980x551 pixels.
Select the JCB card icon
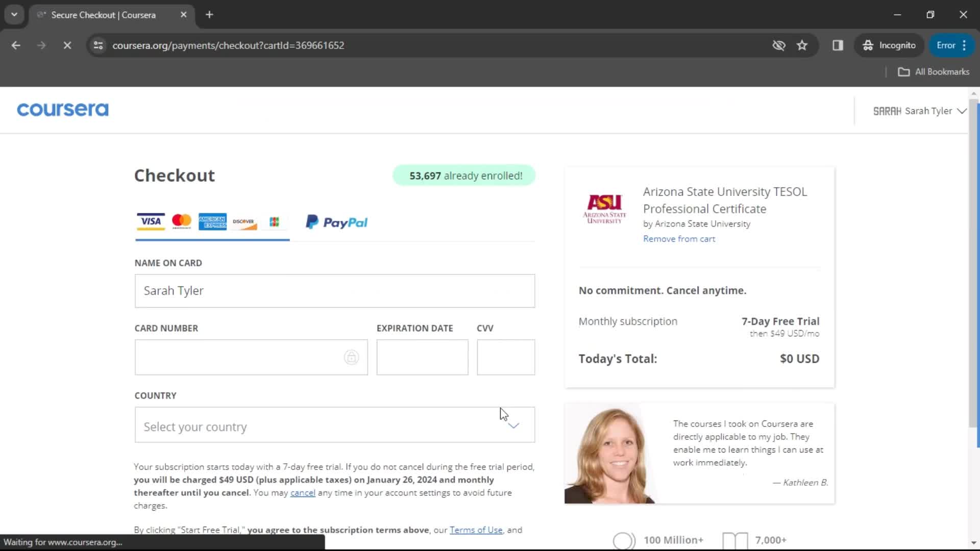(274, 221)
